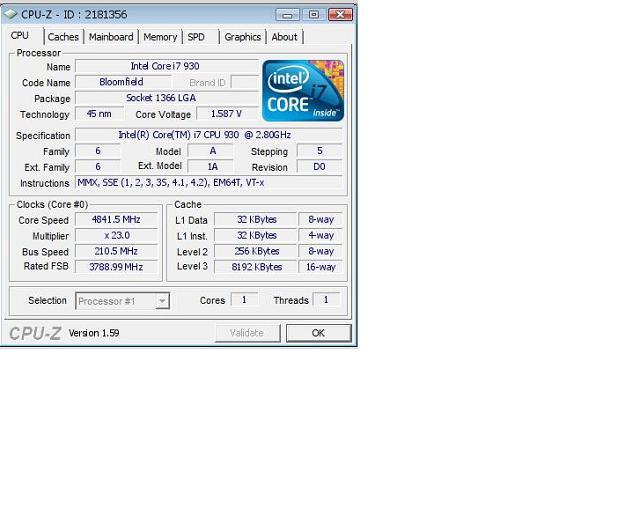Click the Stepping value 5
Screen dimensions: 640x512
click(320, 151)
